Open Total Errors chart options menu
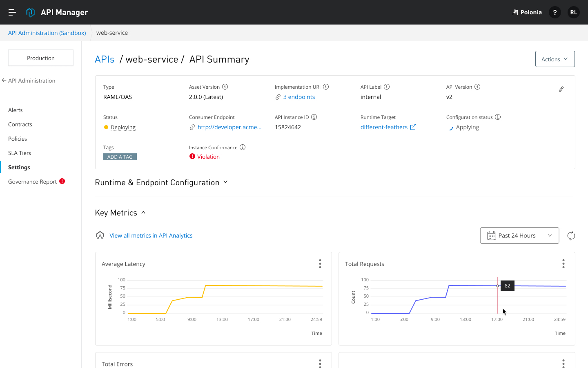Image resolution: width=588 pixels, height=368 pixels. point(320,364)
